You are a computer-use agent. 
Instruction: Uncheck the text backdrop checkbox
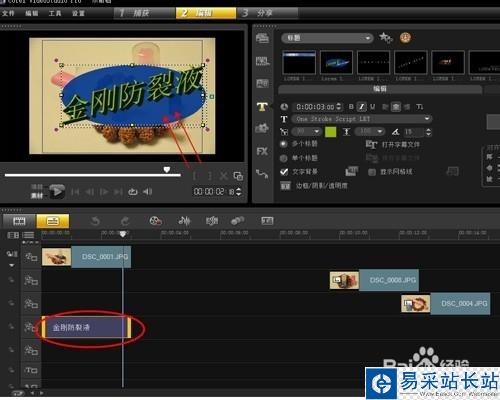284,172
